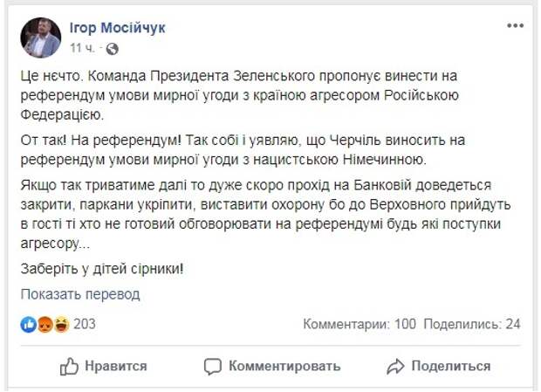The image size is (541, 392).
Task: Open Поделились: 24 shares list
Action: pos(472,324)
